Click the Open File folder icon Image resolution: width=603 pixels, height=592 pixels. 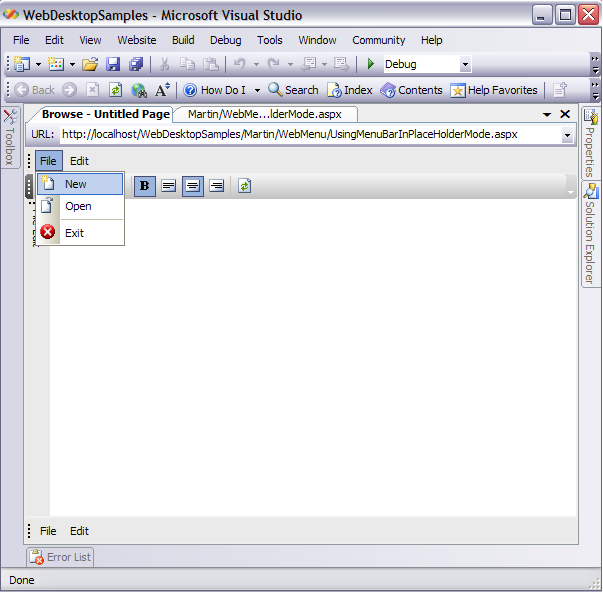click(x=90, y=64)
